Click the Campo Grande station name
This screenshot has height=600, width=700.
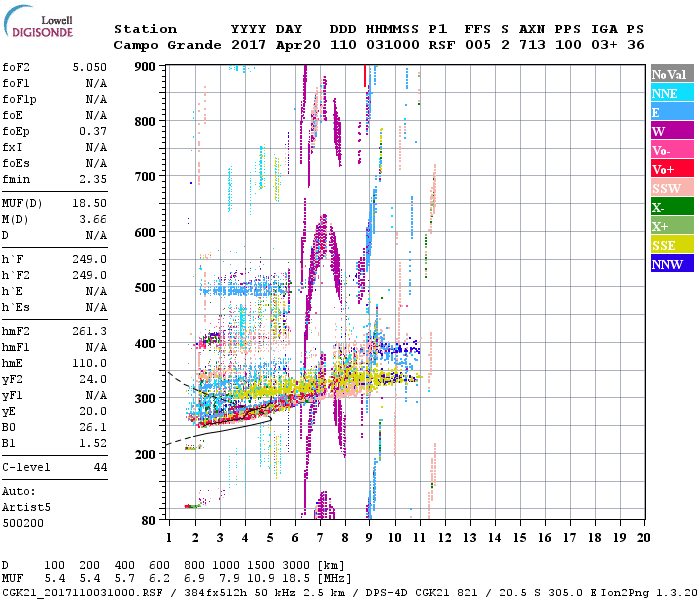click(x=167, y=45)
